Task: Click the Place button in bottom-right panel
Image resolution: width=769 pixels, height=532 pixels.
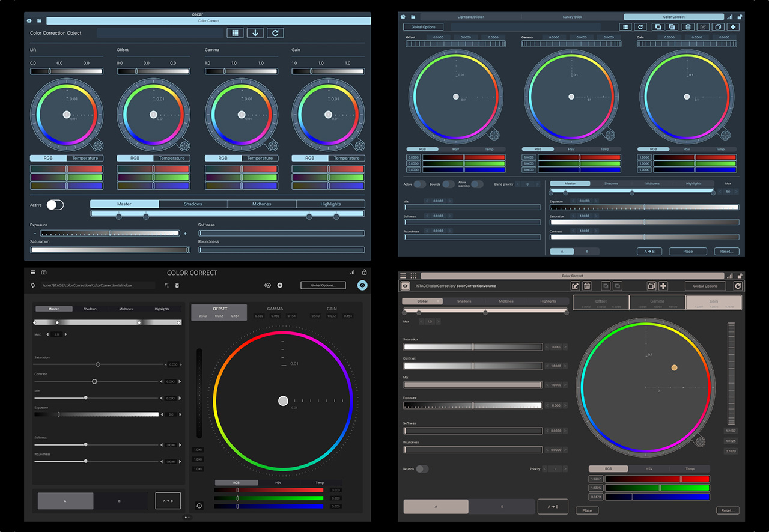Action: (587, 510)
